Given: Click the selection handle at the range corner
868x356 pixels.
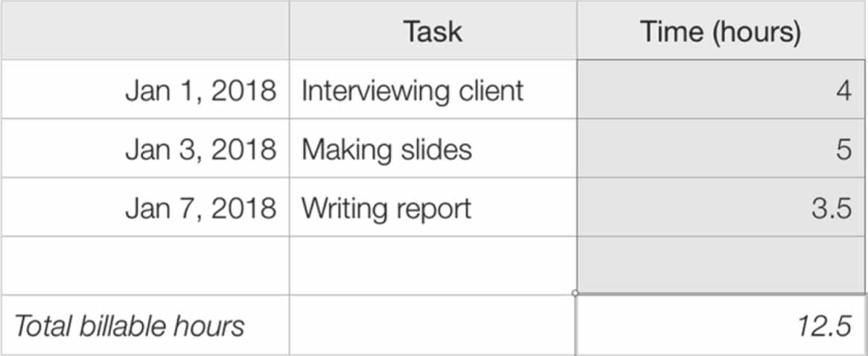Looking at the screenshot, I should click(576, 293).
